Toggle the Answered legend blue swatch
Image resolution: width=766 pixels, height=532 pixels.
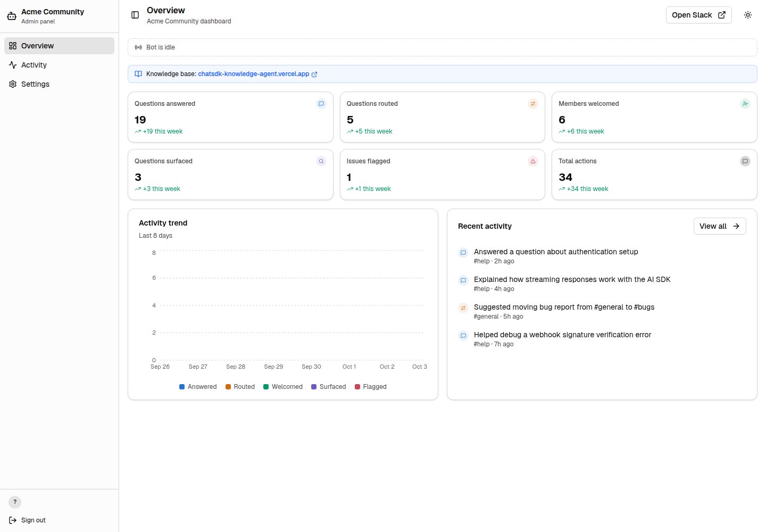(182, 387)
